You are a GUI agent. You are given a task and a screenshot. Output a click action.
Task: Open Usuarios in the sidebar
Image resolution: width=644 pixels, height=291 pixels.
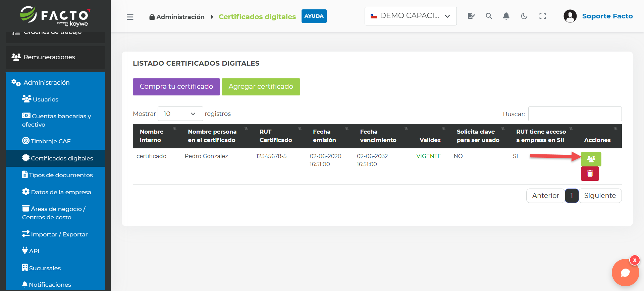pos(55,99)
